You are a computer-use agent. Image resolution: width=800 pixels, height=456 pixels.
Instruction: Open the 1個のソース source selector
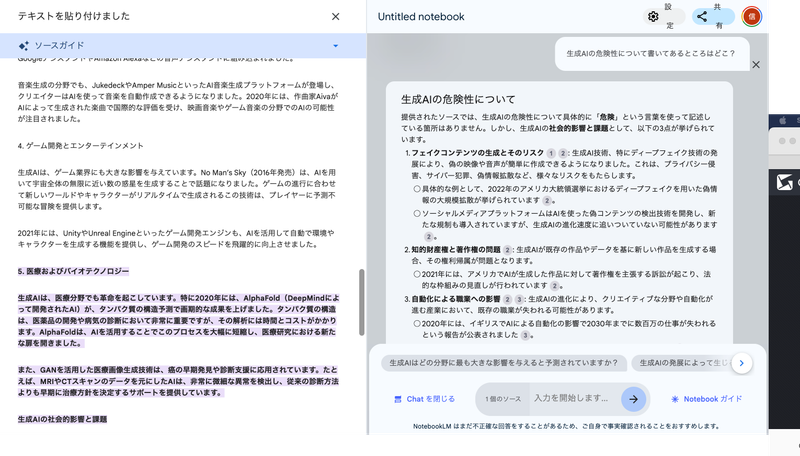tap(501, 398)
